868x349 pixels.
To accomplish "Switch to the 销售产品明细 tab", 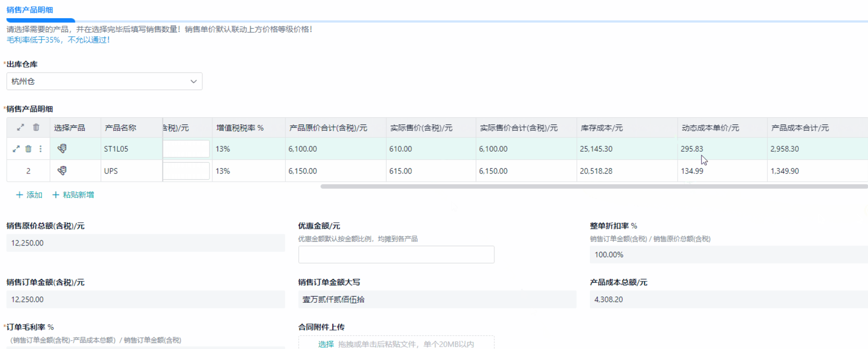I will [x=30, y=10].
